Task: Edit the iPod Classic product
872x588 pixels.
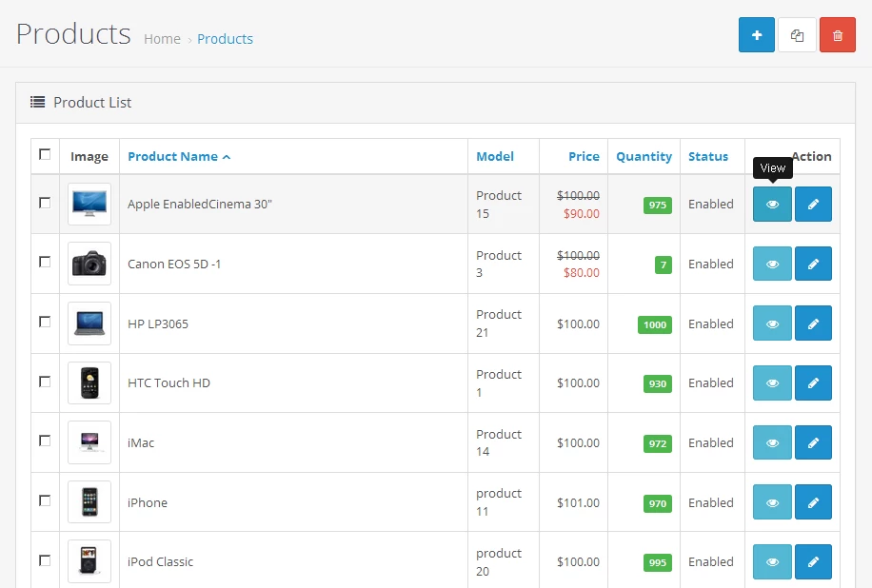Action: coord(813,562)
